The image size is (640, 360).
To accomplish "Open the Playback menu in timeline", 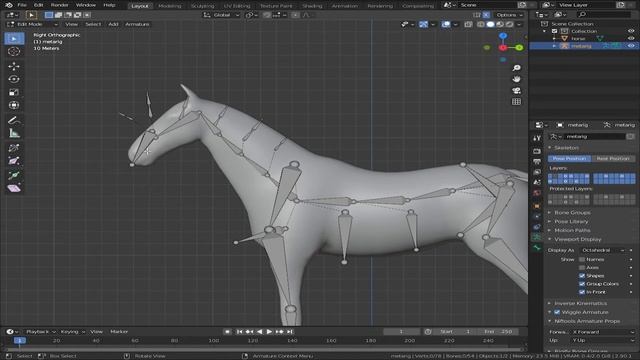I will [40, 332].
